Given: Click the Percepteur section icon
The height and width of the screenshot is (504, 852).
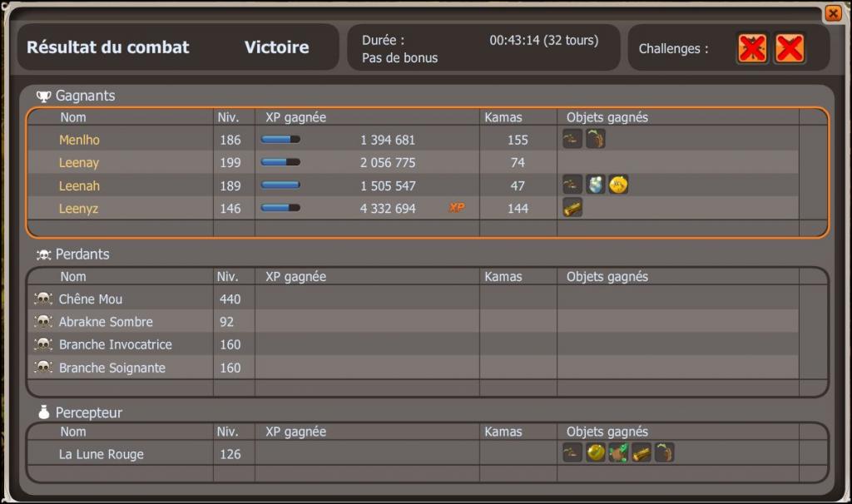Looking at the screenshot, I should (x=44, y=413).
